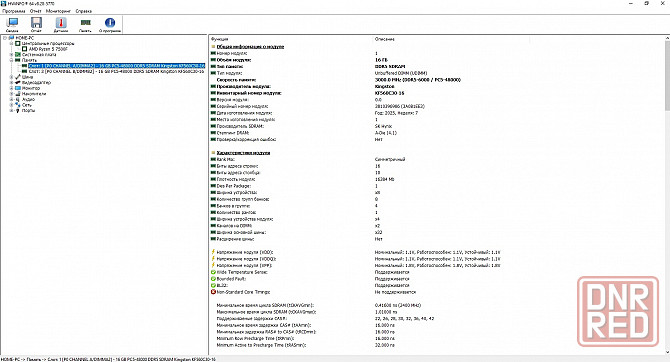Click the Сеть network icon in the tree
Image resolution: width=670 pixels, height=362 pixels.
[18, 105]
